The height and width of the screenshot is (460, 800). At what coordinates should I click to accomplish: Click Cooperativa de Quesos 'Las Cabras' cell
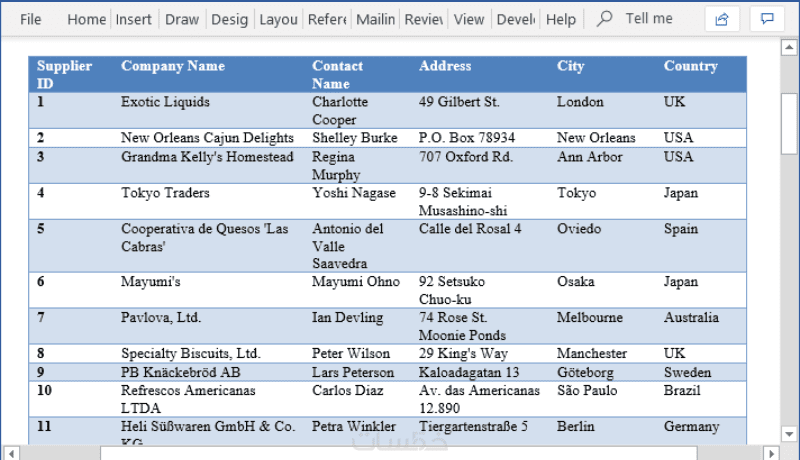pos(209,246)
